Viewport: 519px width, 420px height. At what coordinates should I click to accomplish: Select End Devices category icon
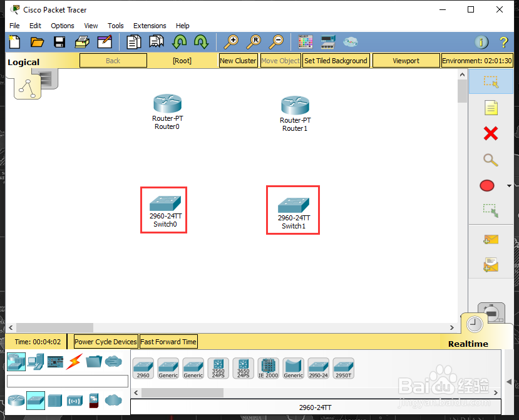tap(36, 361)
